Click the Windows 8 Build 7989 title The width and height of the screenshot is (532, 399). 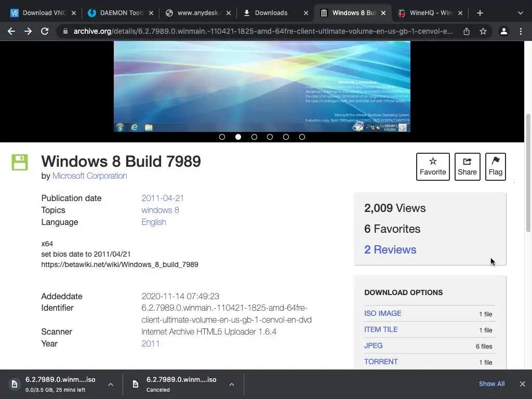121,162
